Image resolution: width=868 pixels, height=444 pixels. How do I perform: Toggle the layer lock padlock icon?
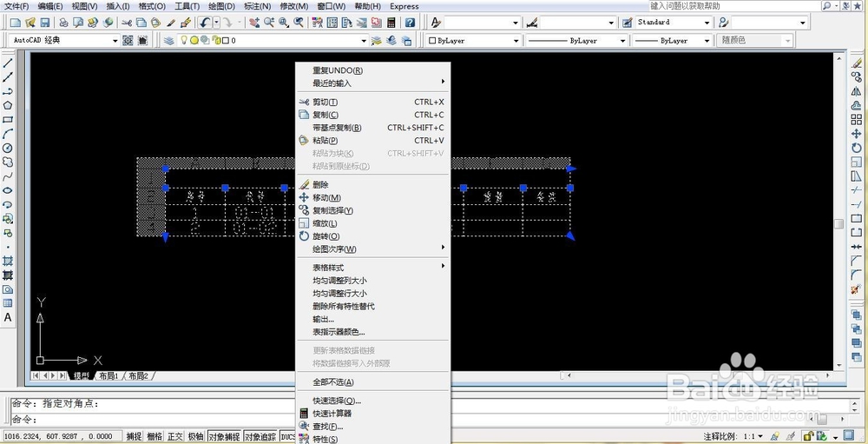215,41
